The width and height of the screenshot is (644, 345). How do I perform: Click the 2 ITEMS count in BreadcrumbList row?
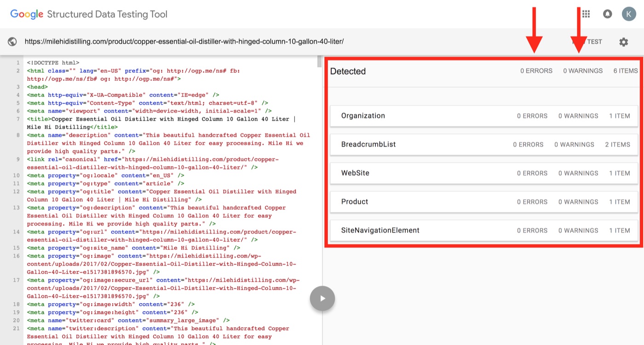[618, 144]
